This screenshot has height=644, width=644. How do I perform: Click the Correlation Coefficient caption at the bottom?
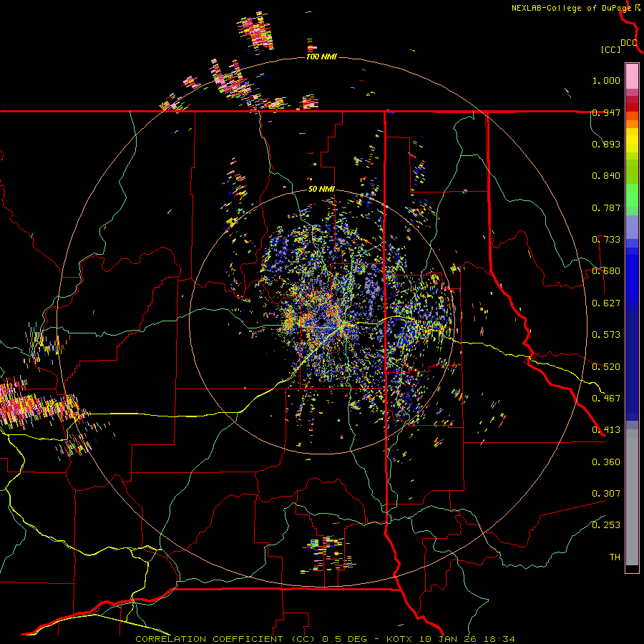[325, 639]
